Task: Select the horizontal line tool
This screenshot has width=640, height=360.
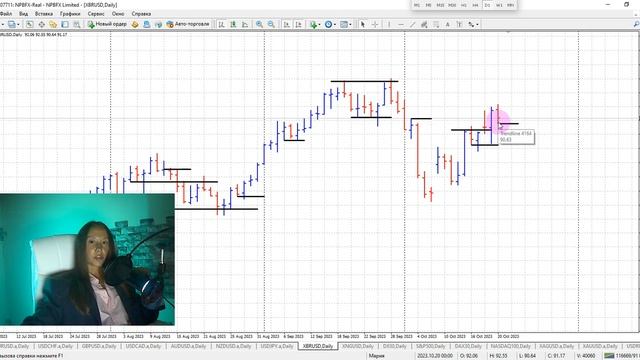Action: (x=401, y=24)
